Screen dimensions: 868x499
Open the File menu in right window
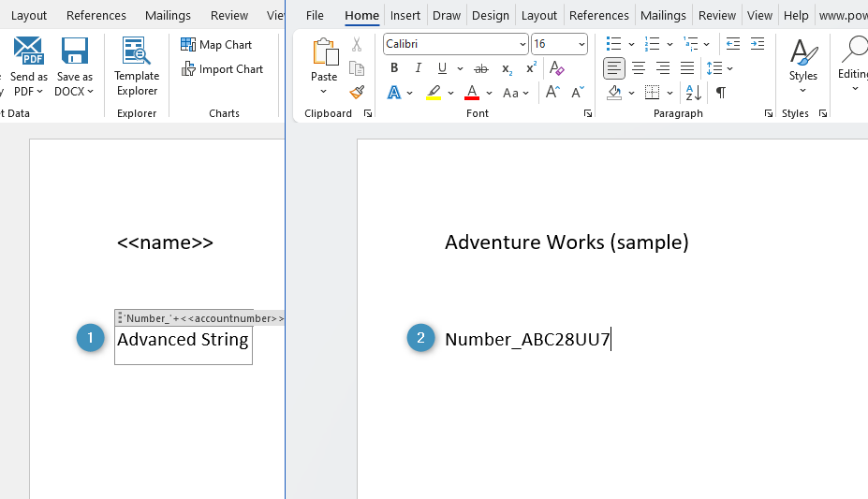(x=315, y=16)
